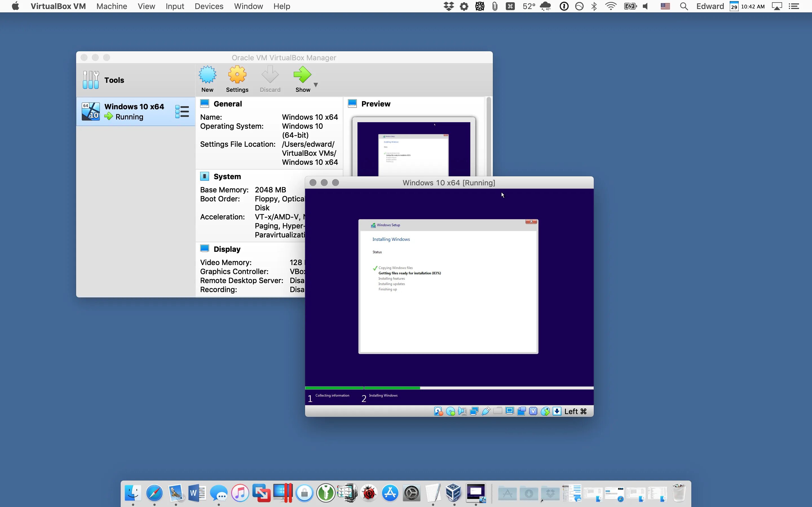Click the recording status icon
This screenshot has width=812, height=507.
[x=521, y=412]
